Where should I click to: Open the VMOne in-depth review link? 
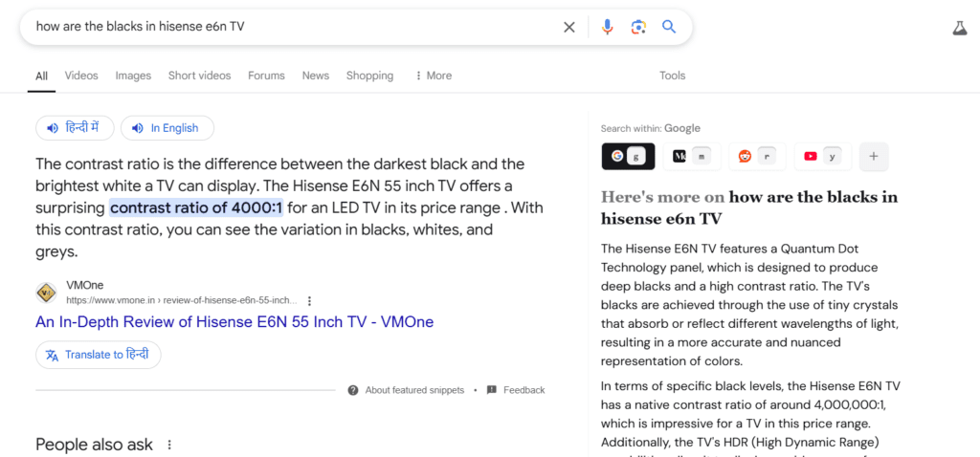pyautogui.click(x=234, y=322)
